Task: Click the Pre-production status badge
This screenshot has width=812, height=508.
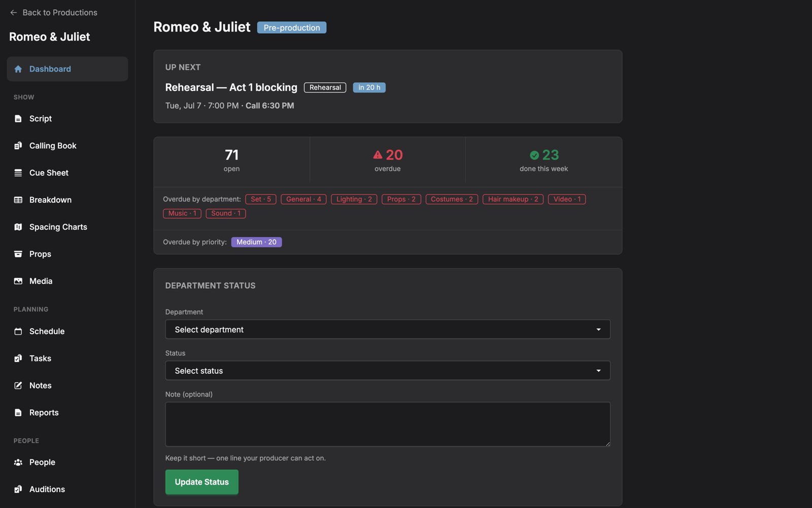Action: [x=292, y=27]
